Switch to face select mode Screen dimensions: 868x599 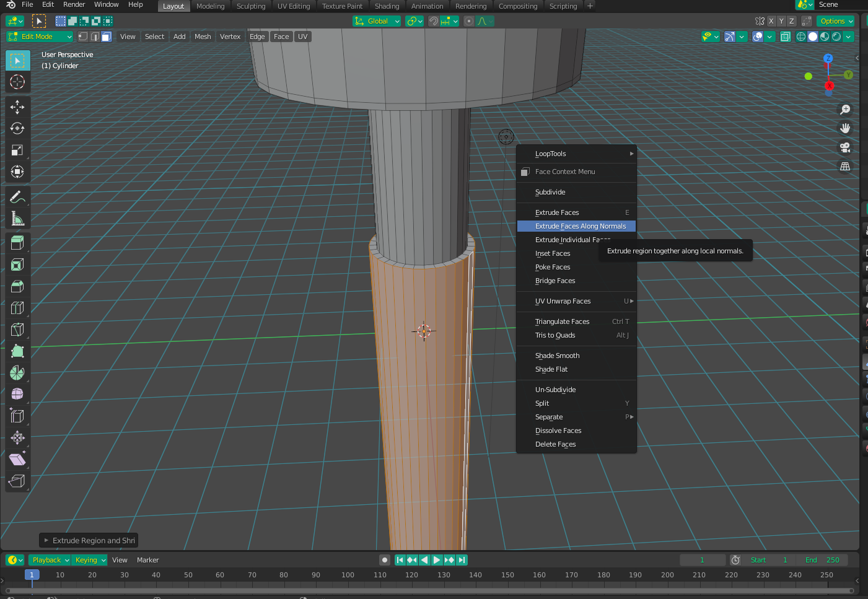[x=107, y=37]
